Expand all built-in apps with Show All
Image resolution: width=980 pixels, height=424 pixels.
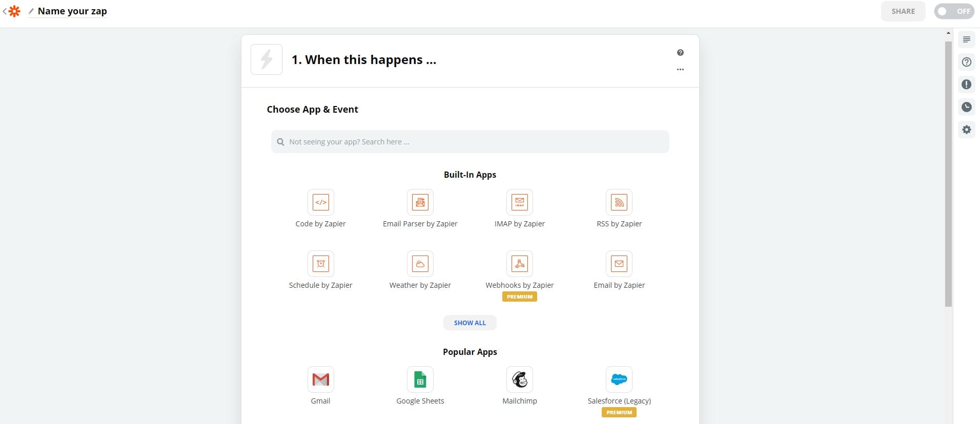click(x=469, y=323)
